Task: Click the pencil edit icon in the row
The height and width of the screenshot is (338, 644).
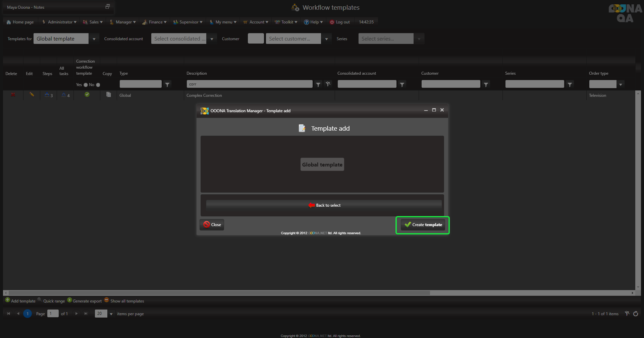Action: [x=32, y=95]
